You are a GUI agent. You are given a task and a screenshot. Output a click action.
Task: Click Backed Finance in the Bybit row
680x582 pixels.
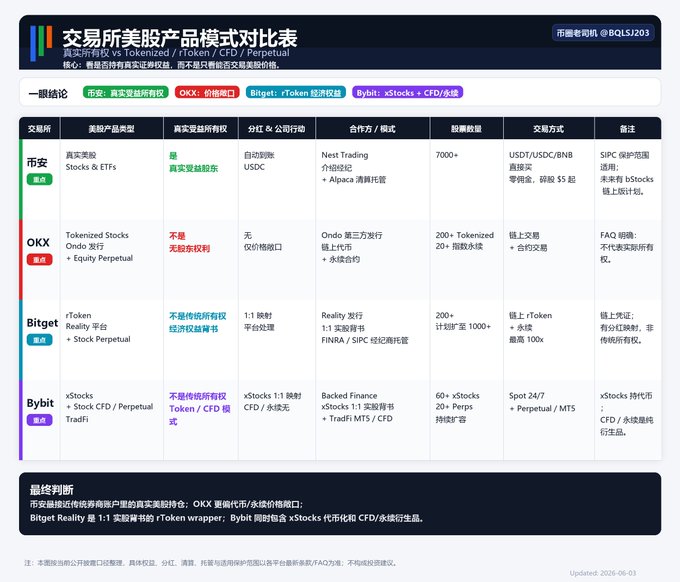349,396
